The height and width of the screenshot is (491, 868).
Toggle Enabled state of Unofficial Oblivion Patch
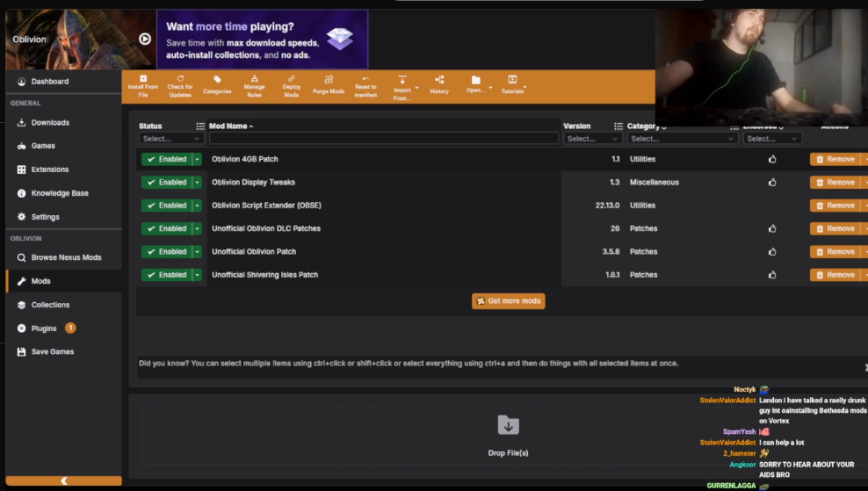[167, 252]
